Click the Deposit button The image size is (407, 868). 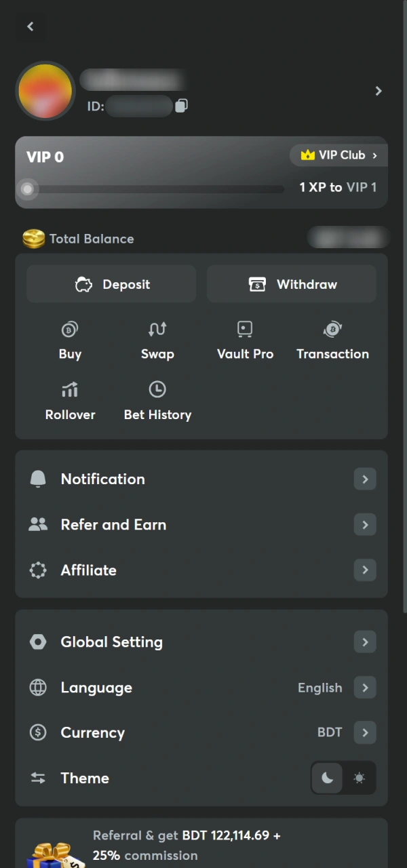pyautogui.click(x=111, y=284)
